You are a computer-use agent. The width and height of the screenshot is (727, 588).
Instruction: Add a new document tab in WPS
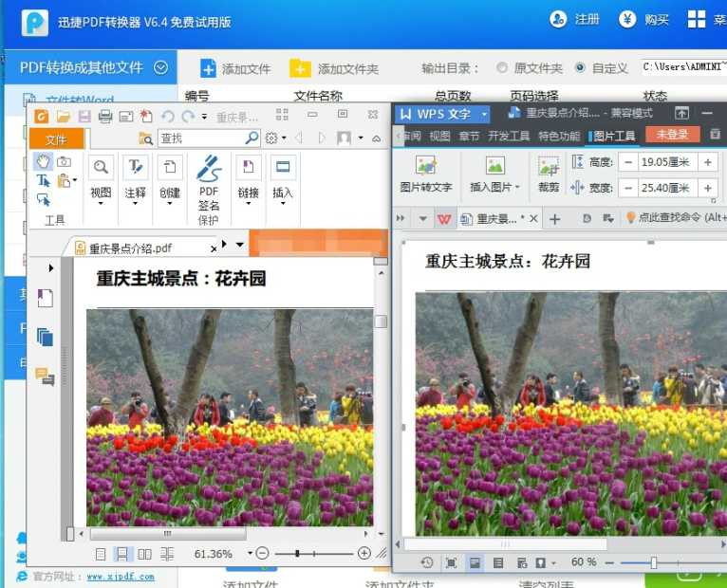(x=554, y=219)
